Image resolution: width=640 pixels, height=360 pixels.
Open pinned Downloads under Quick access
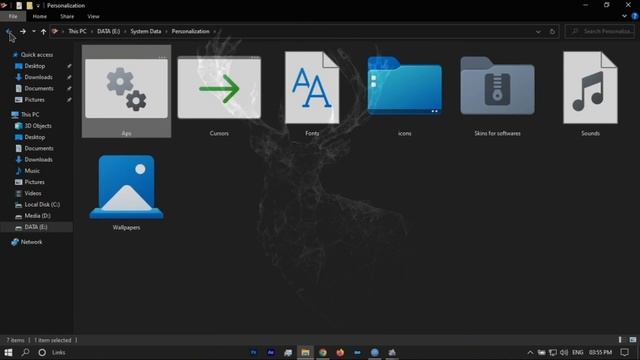pyautogui.click(x=38, y=77)
